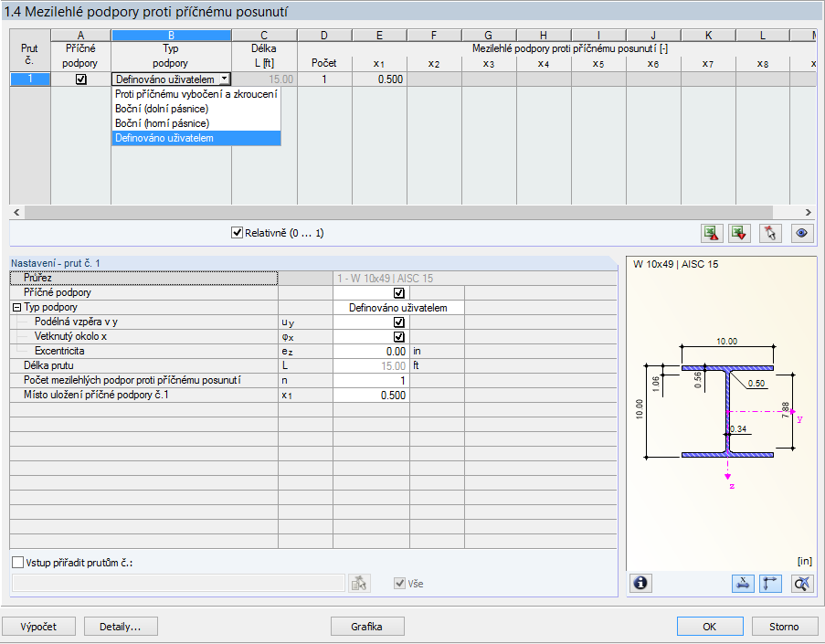Click the reset view magnifier icon

(802, 583)
